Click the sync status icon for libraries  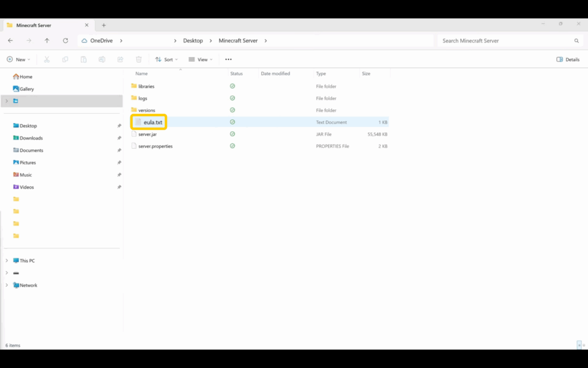point(233,86)
